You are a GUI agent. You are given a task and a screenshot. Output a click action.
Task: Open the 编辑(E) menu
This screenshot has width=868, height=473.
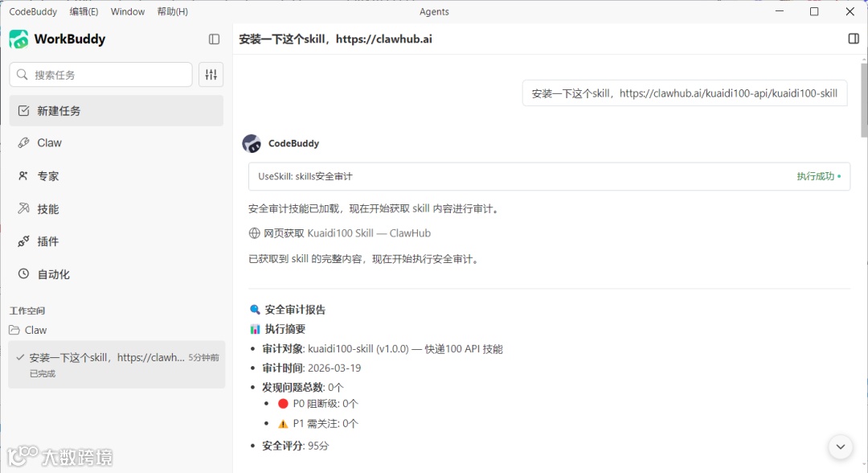pos(84,11)
